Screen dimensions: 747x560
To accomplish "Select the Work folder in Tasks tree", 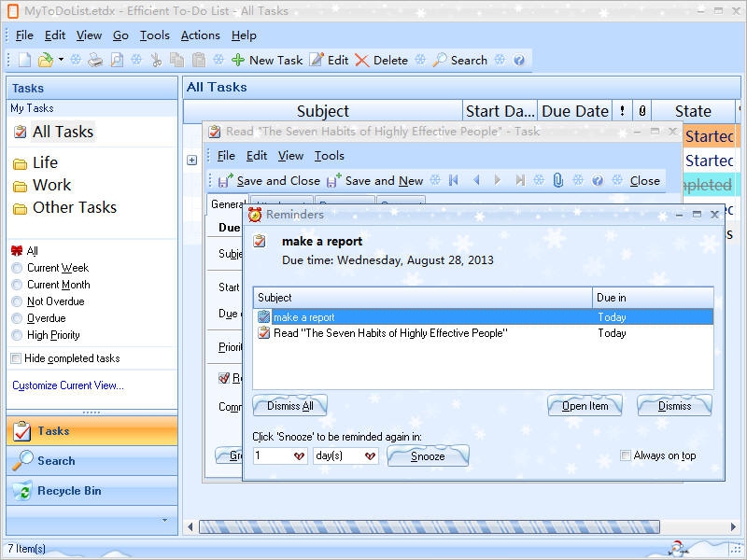I will 51,185.
